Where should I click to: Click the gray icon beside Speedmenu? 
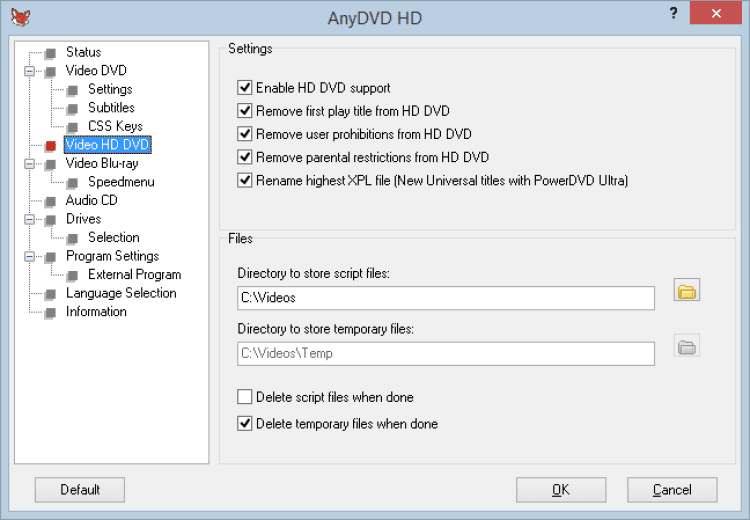(73, 183)
